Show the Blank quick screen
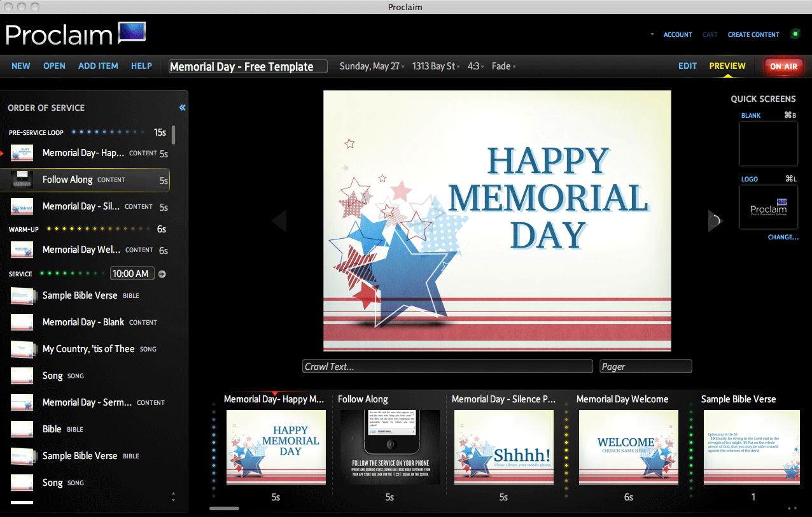This screenshot has width=812, height=517. click(x=768, y=144)
